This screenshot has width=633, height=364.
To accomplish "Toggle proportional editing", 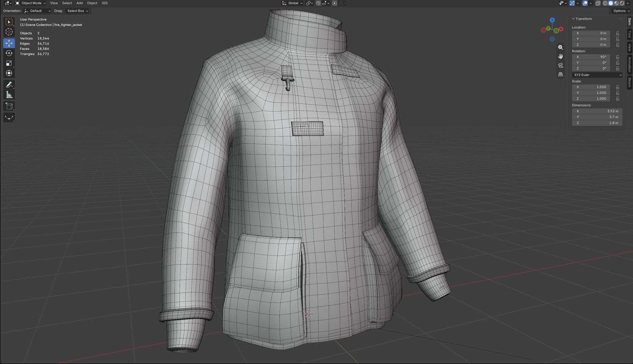I will (x=334, y=3).
